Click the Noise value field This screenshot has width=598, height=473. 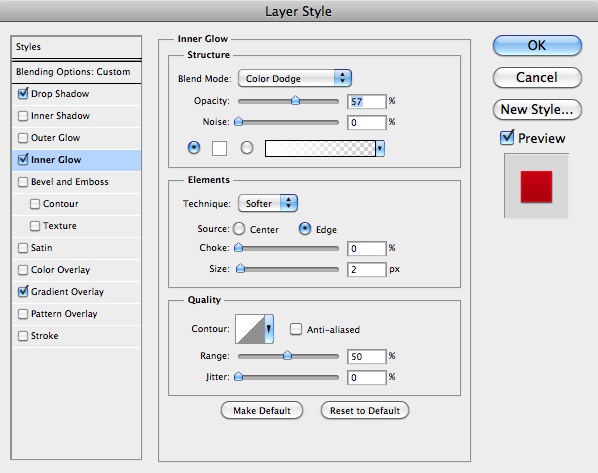tap(367, 122)
